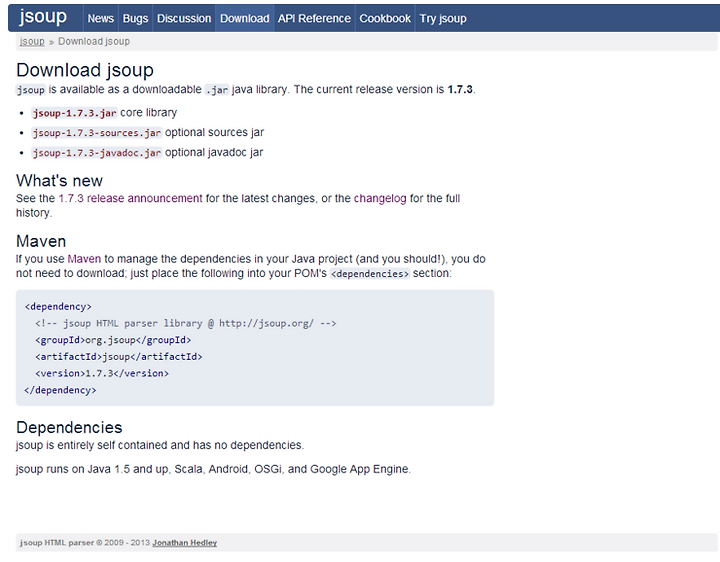
Task: Click the jsoup logo in the header
Action: tap(43, 17)
